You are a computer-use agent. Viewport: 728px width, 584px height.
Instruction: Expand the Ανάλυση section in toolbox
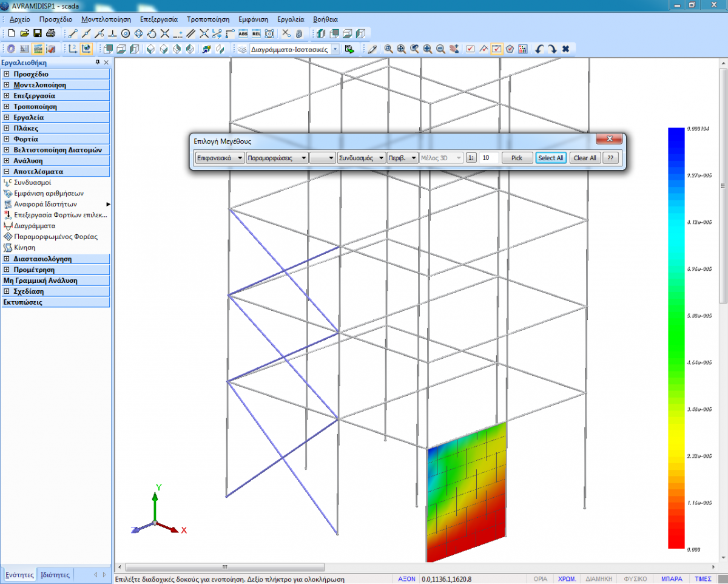click(7, 161)
